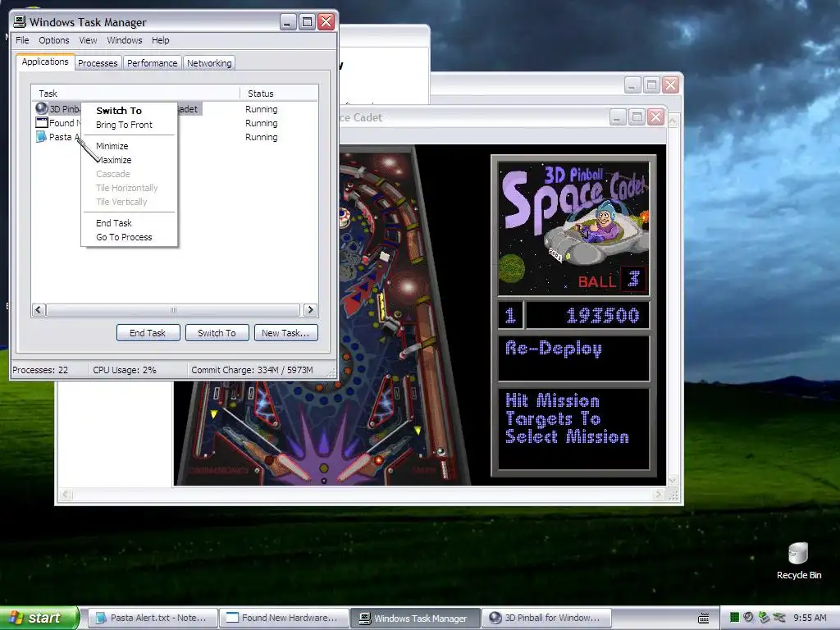Click Pasta Alert.txt Notepad taskbar button

pyautogui.click(x=152, y=618)
